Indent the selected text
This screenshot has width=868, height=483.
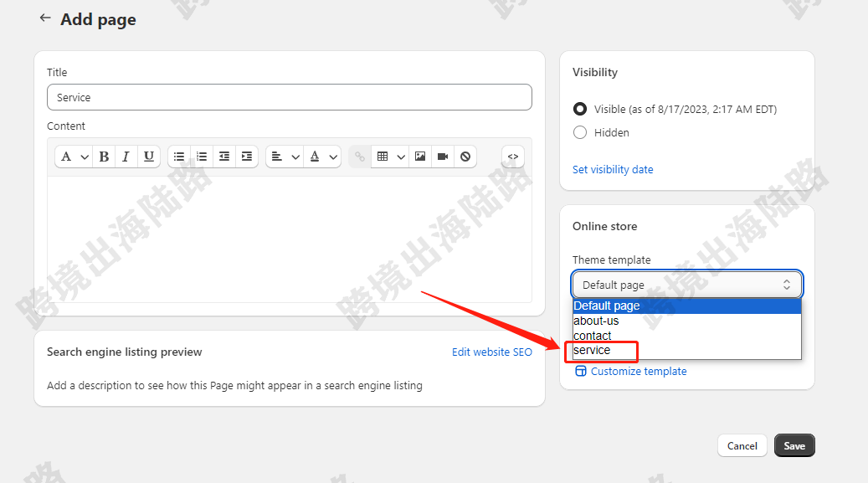coord(247,157)
